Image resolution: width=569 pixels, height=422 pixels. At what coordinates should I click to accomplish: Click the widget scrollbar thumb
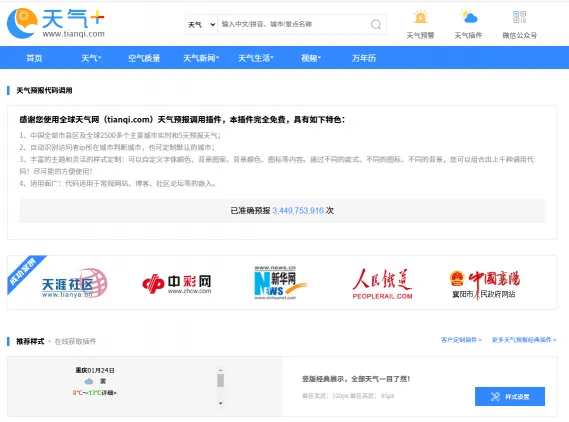point(220,381)
